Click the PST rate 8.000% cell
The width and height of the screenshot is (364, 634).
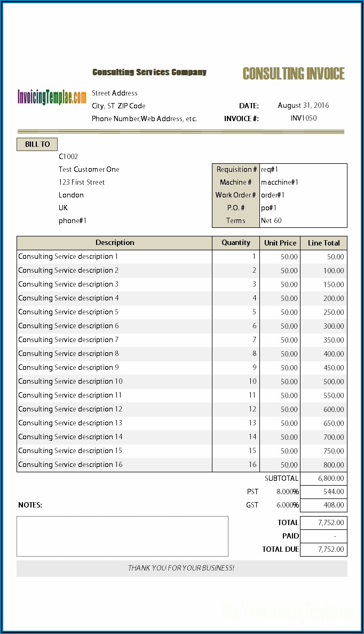coord(287,492)
